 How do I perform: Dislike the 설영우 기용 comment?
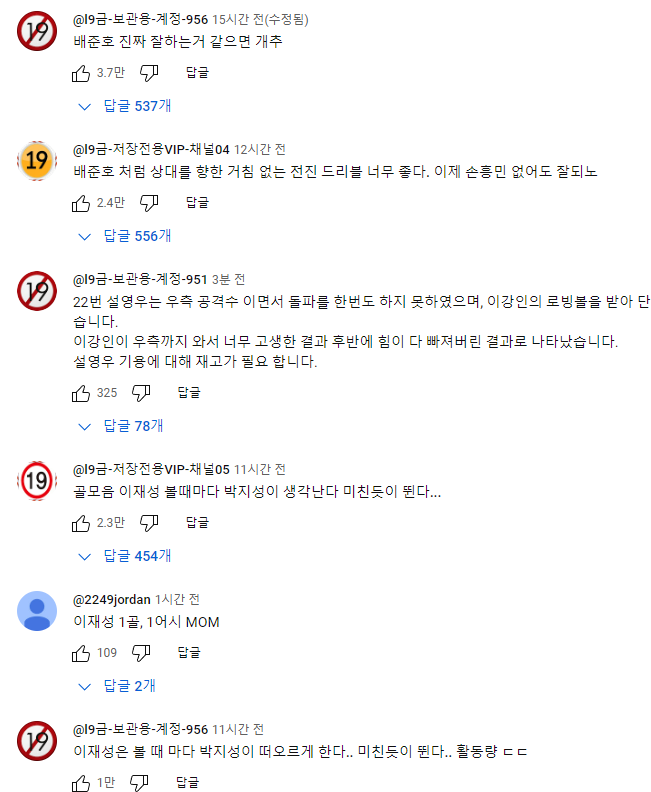(141, 393)
